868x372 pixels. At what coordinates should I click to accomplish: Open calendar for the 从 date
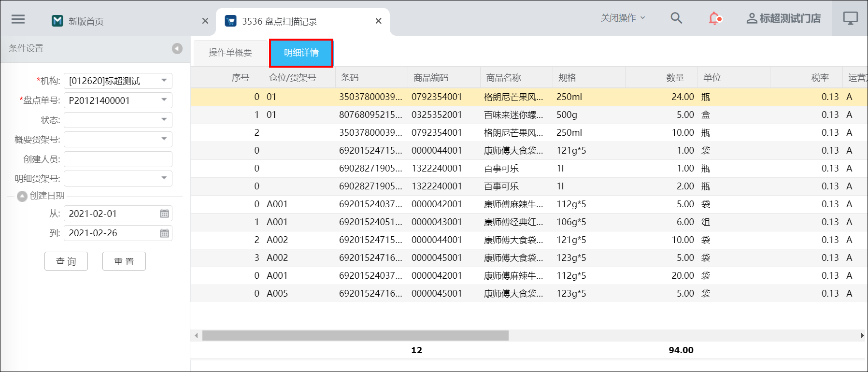pos(164,214)
